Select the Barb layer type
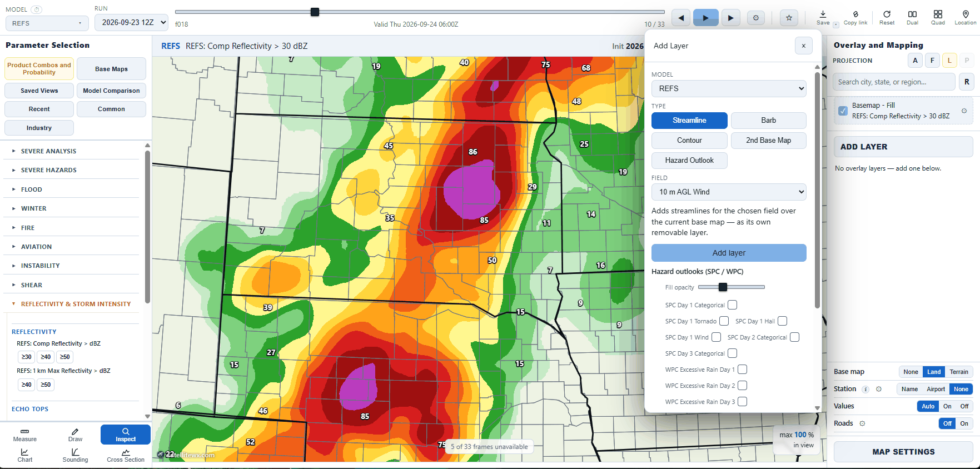The image size is (980, 469). tap(769, 121)
